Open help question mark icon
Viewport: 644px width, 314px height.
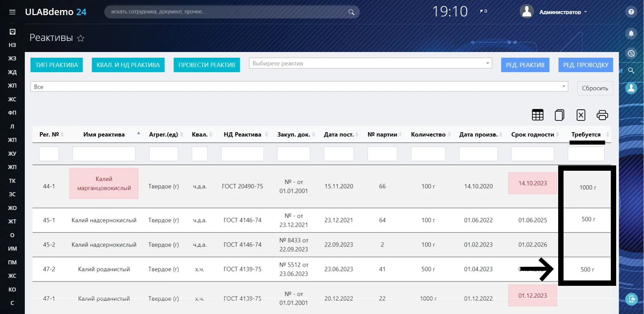[x=631, y=12]
